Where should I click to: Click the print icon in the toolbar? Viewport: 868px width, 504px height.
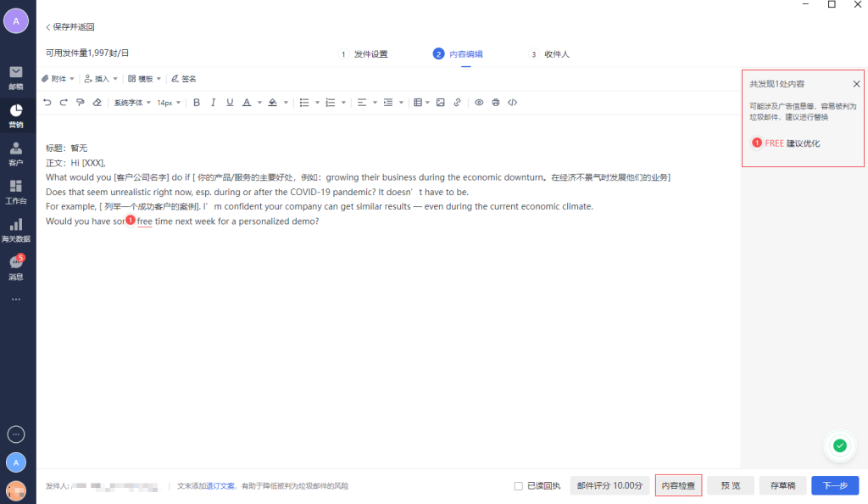click(496, 103)
